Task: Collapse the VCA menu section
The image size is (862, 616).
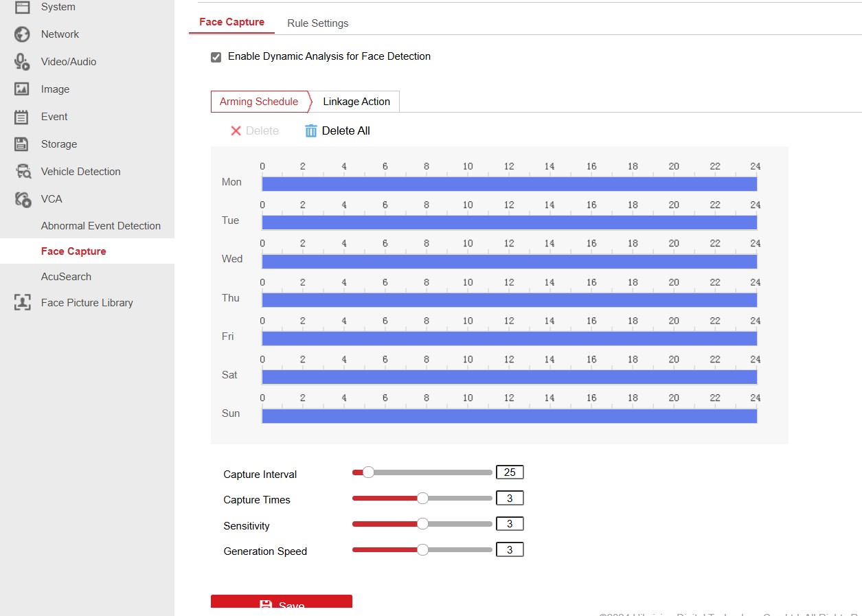Action: [x=52, y=199]
